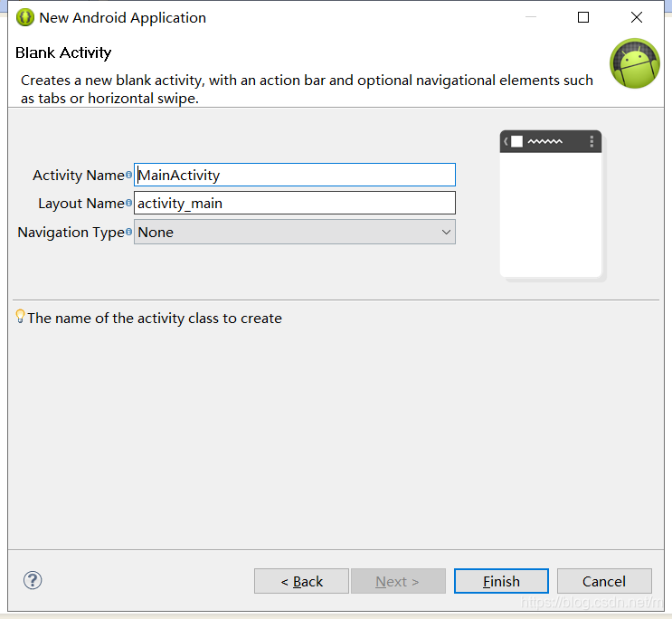Click the Activity Name label

[79, 175]
